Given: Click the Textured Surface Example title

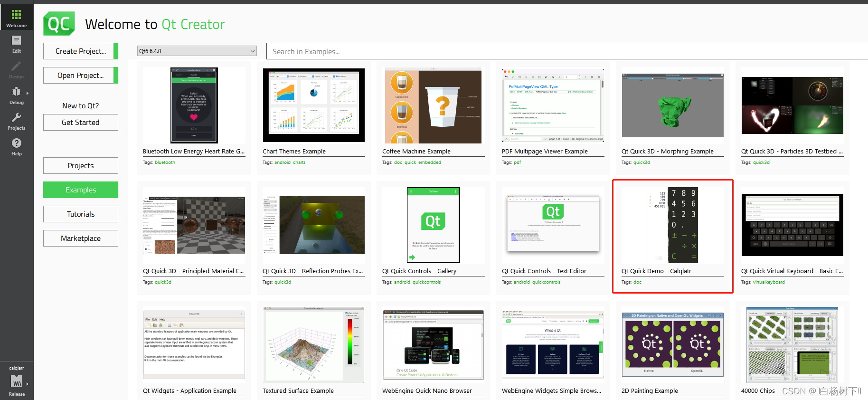Looking at the screenshot, I should (x=298, y=391).
